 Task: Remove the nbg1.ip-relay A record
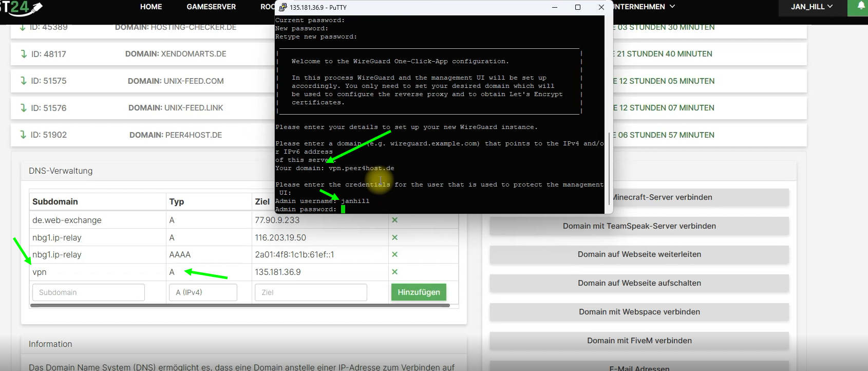(x=394, y=237)
